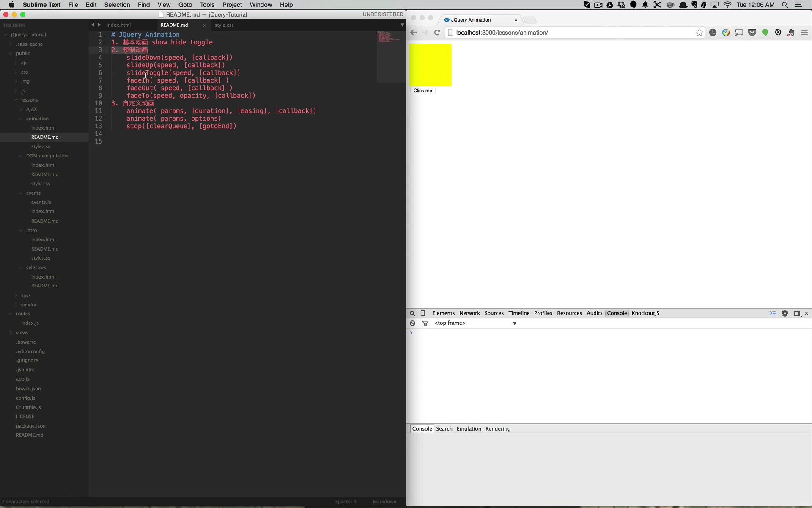Click the settings gear icon in DevTools

[785, 313]
